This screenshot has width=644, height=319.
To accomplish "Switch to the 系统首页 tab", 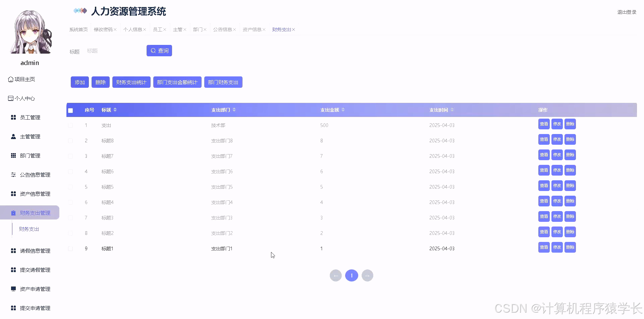I will [78, 29].
